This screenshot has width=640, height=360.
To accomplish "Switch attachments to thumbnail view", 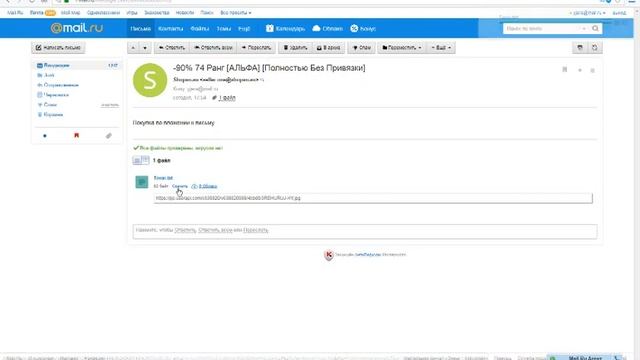I will [145, 160].
